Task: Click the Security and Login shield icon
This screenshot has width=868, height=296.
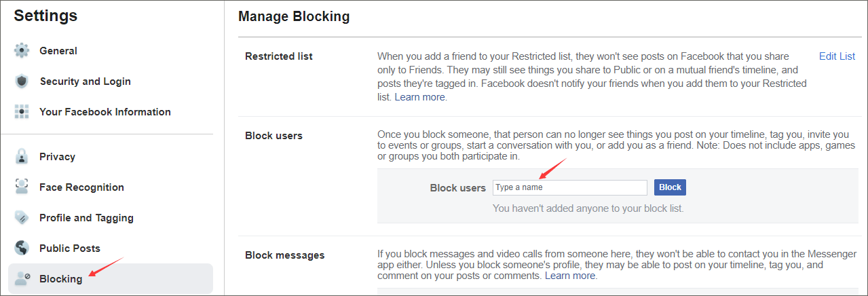Action: [x=22, y=81]
